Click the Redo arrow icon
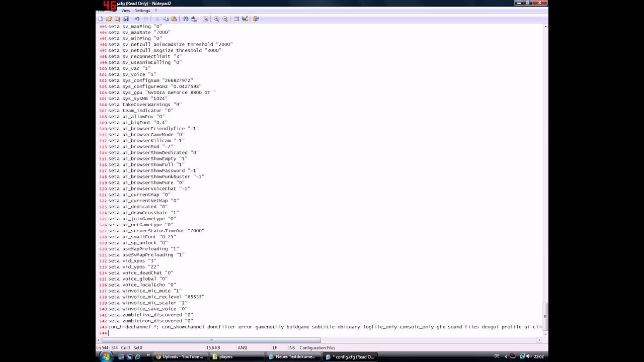The image size is (644, 362). (x=146, y=19)
